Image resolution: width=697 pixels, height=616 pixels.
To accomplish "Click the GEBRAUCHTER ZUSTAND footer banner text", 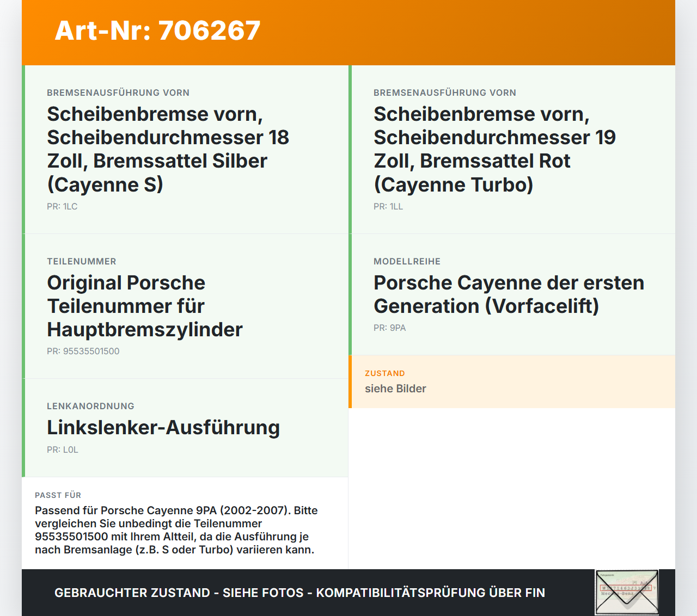I will (x=299, y=593).
